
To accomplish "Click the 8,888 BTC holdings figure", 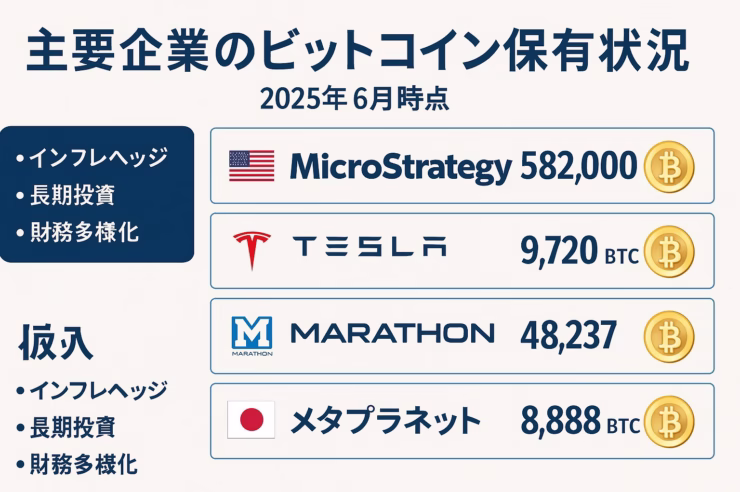I will 580,421.
